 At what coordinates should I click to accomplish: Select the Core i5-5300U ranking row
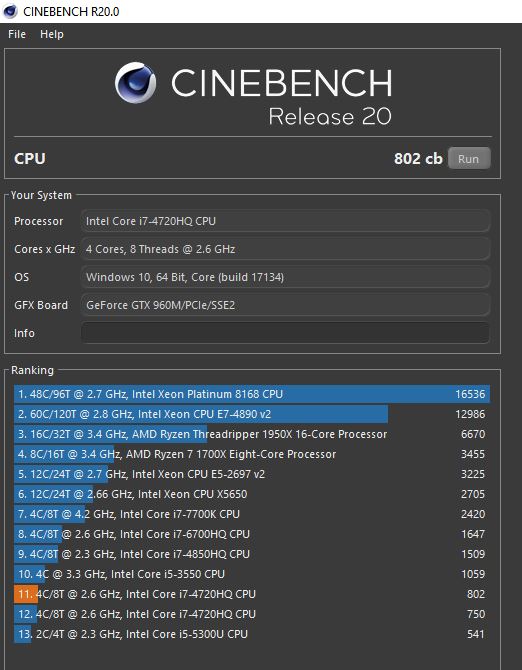pyautogui.click(x=252, y=634)
